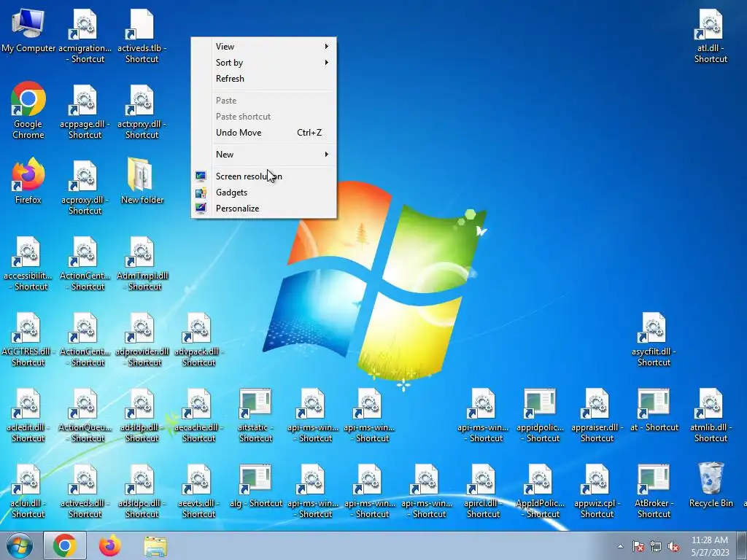Show hidden system tray icons
747x560 pixels.
(x=620, y=546)
